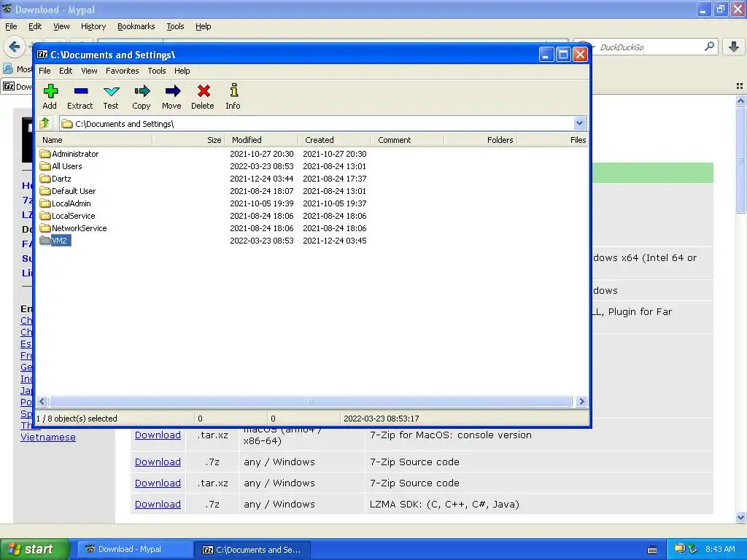Click the Folders column header
747x560 pixels.
pyautogui.click(x=481, y=140)
